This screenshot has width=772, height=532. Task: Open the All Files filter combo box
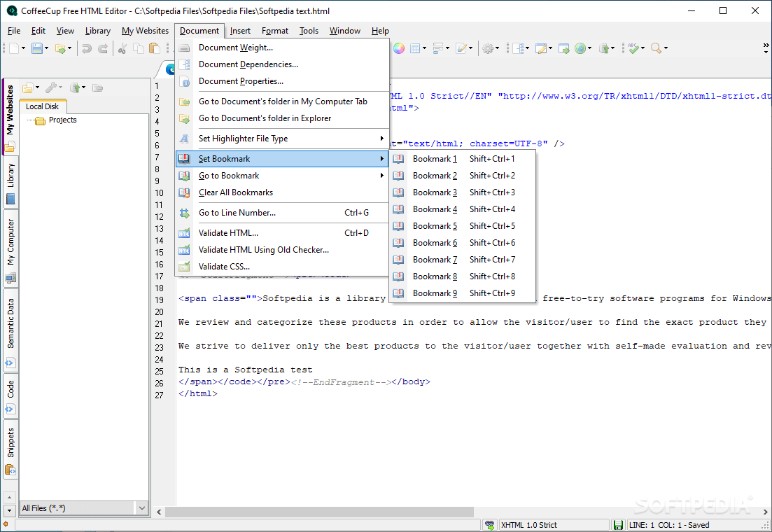[x=84, y=508]
